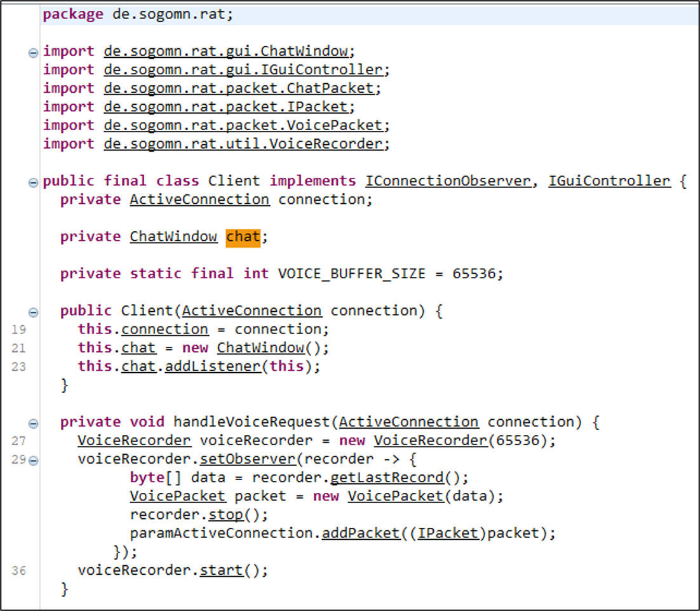Screen dimensions: 700x611
Task: Select line number 19 in the gutter
Action: point(19,330)
